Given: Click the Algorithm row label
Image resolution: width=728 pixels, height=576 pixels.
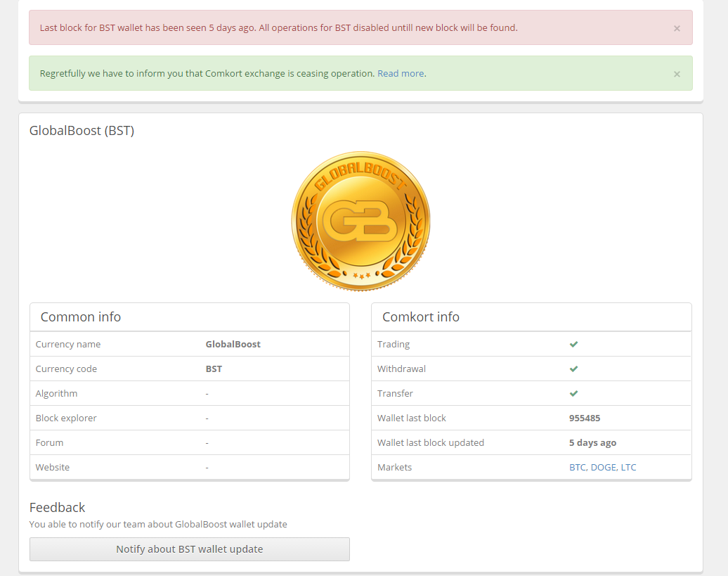Looking at the screenshot, I should click(57, 393).
